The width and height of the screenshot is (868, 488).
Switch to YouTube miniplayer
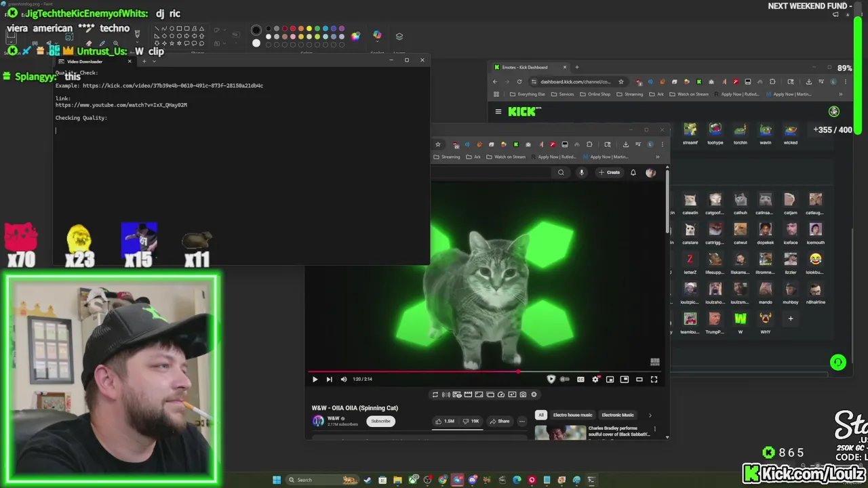point(610,380)
